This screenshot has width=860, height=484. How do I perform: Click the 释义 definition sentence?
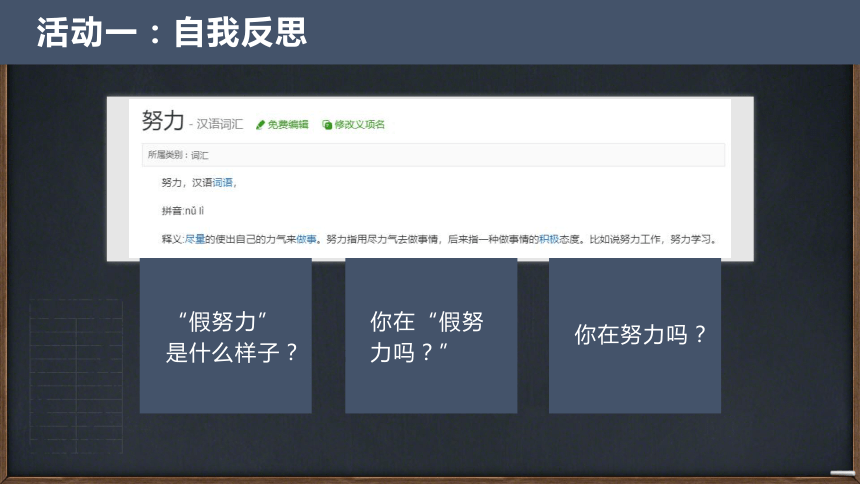click(439, 239)
